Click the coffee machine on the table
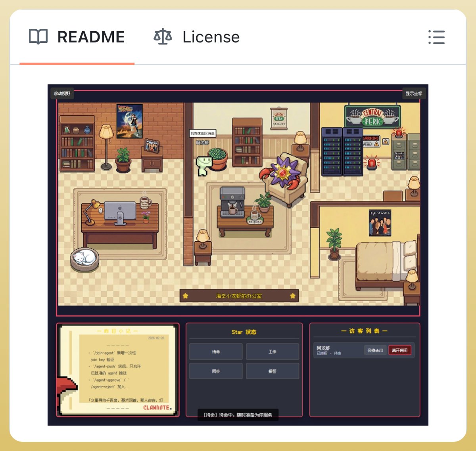This screenshot has width=476, height=451. click(x=232, y=202)
